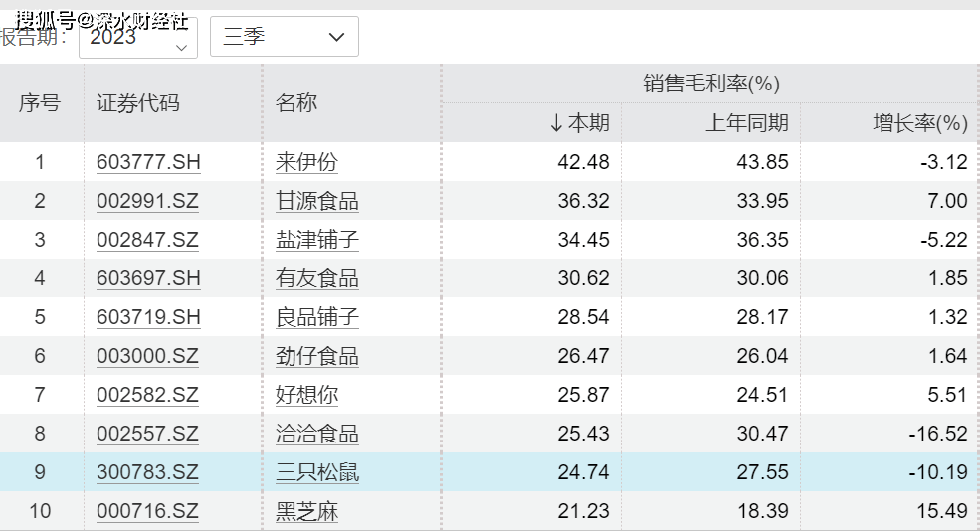
Task: Select the 18.39 prior-year value
Action: (x=762, y=511)
